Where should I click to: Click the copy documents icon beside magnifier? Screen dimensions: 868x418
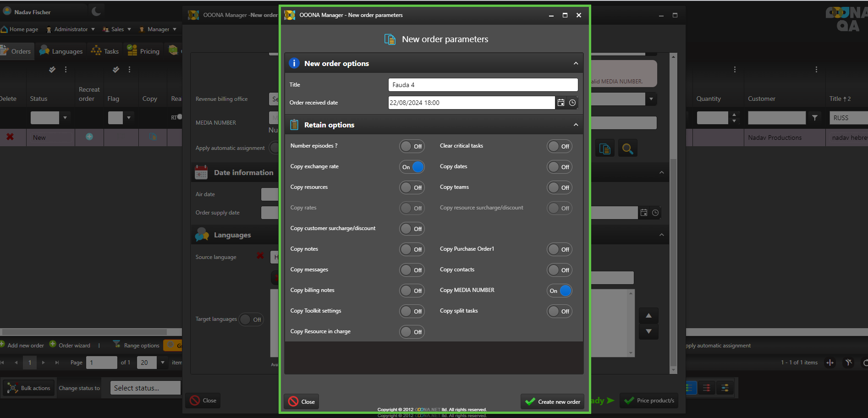pyautogui.click(x=604, y=148)
